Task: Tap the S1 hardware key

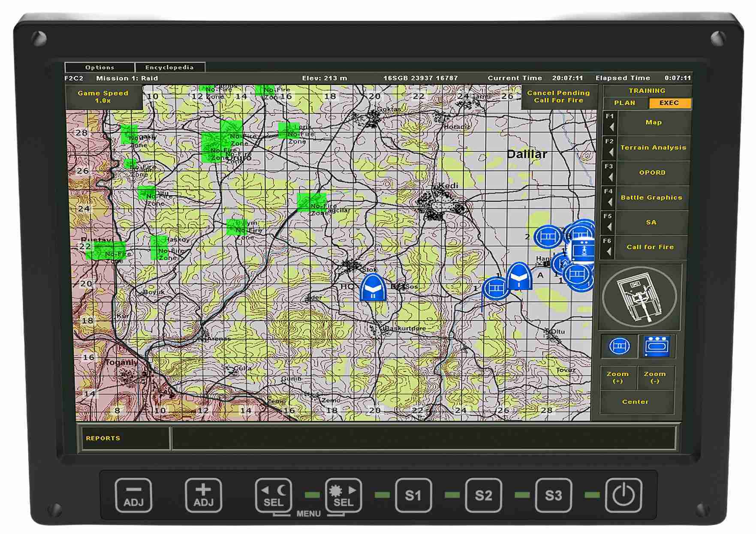Action: coord(413,495)
